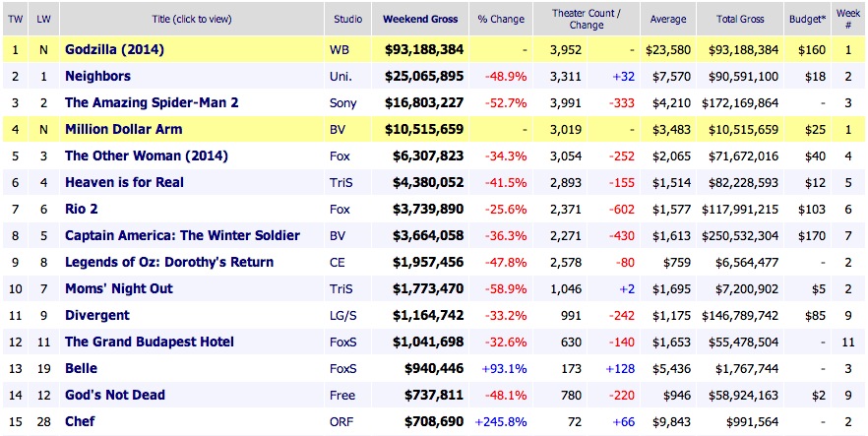Open the Rio 2 movie page
This screenshot has width=868, height=436.
coord(81,209)
